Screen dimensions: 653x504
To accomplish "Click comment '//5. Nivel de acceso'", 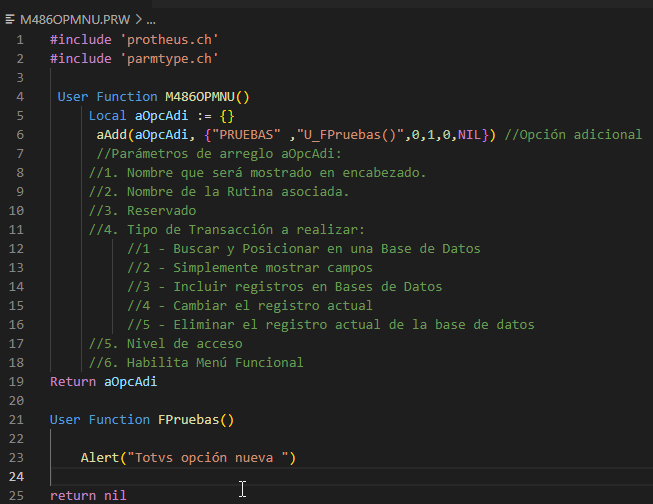I will click(x=165, y=344).
